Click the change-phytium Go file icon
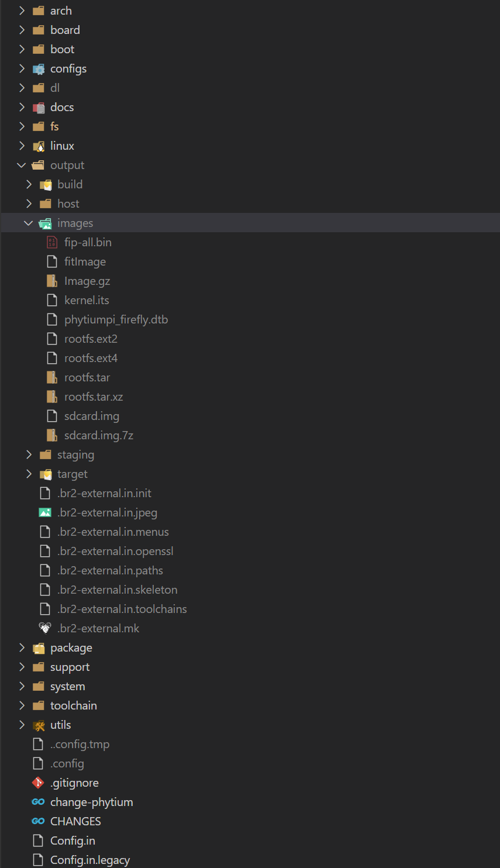Screen dimensions: 500x868 [37, 802]
